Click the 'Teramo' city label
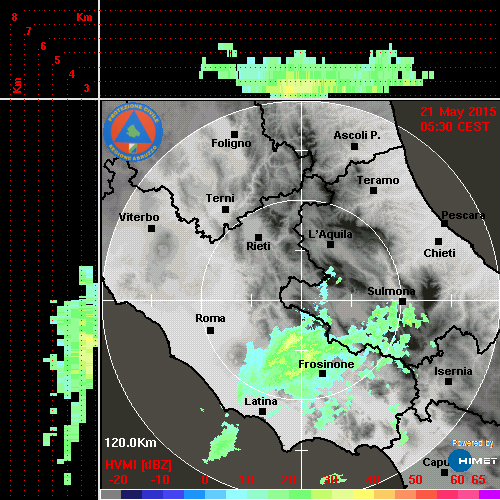The image size is (500, 500). [x=378, y=180]
